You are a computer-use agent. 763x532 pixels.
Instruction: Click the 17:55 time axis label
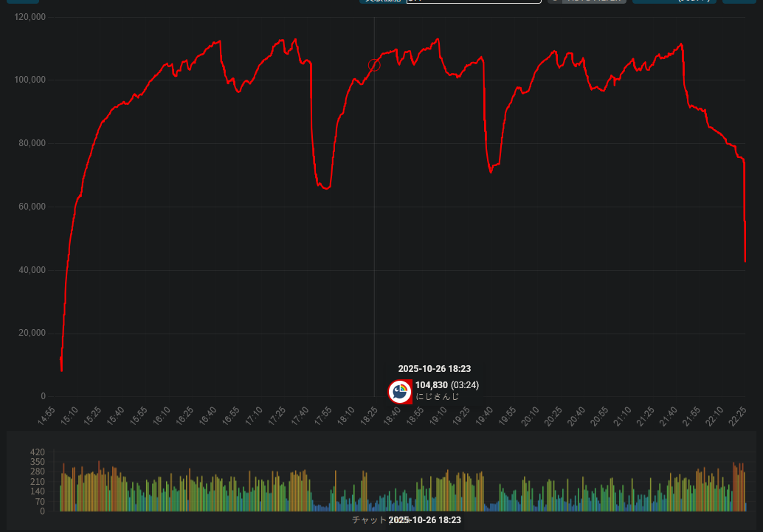tap(323, 417)
